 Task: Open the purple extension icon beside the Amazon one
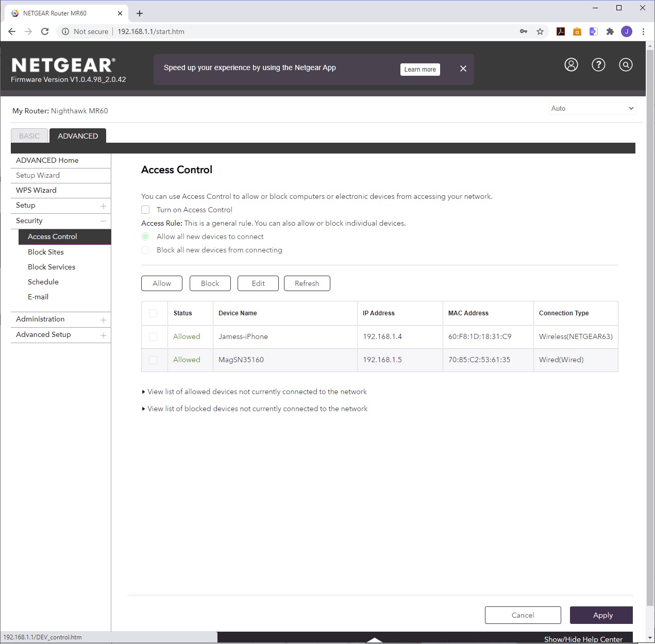point(594,31)
